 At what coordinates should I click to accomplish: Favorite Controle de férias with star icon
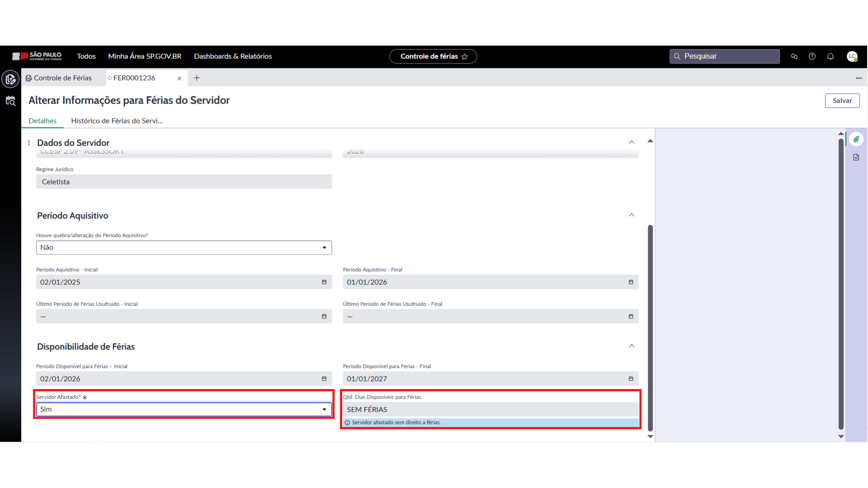[464, 56]
